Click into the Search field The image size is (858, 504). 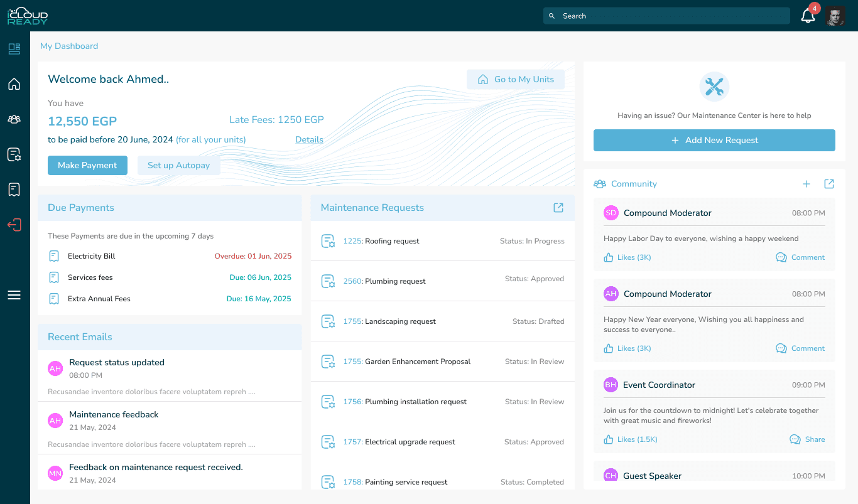(x=666, y=16)
